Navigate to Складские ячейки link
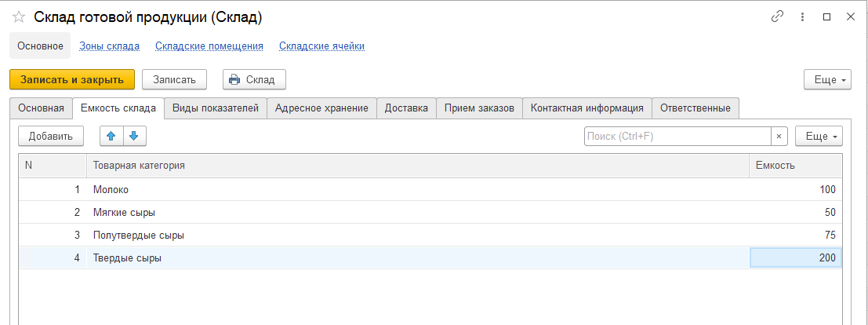868x325 pixels. click(321, 46)
